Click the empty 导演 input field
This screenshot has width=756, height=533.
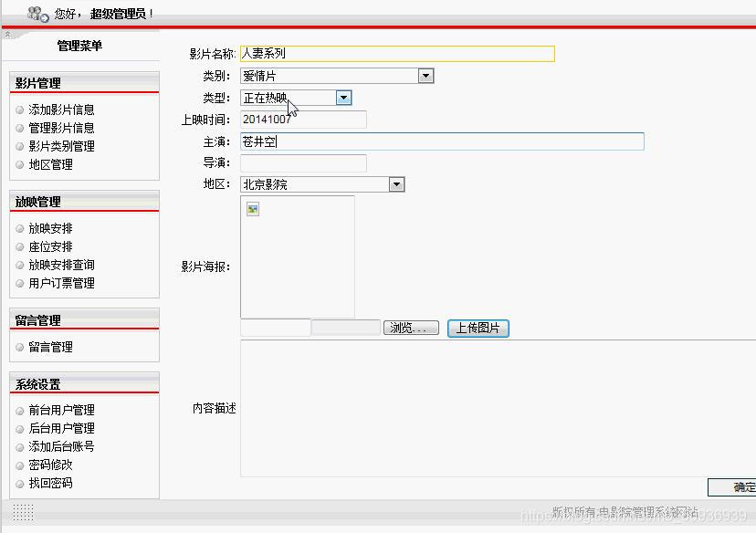(303, 162)
